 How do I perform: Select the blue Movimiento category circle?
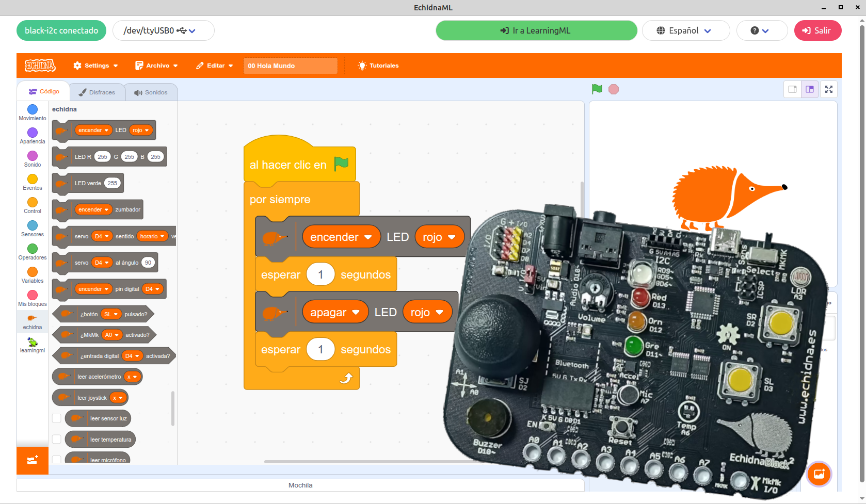tap(33, 109)
